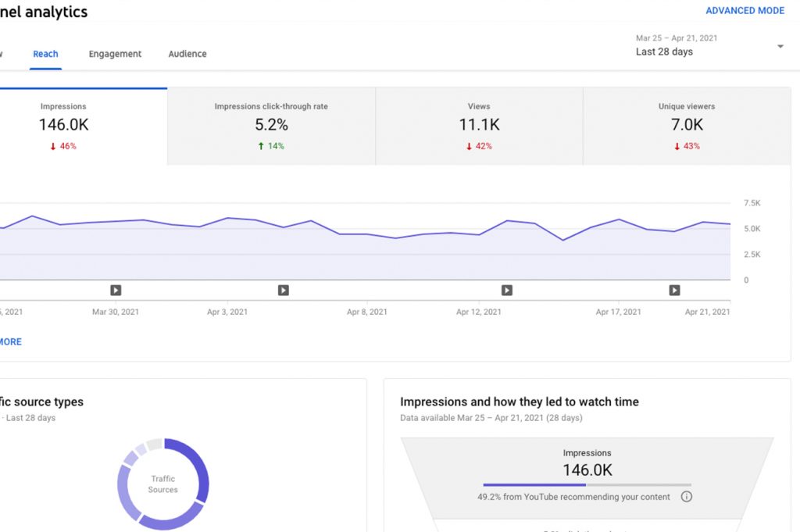Open Advanced Mode
The image size is (800, 532).
point(745,11)
